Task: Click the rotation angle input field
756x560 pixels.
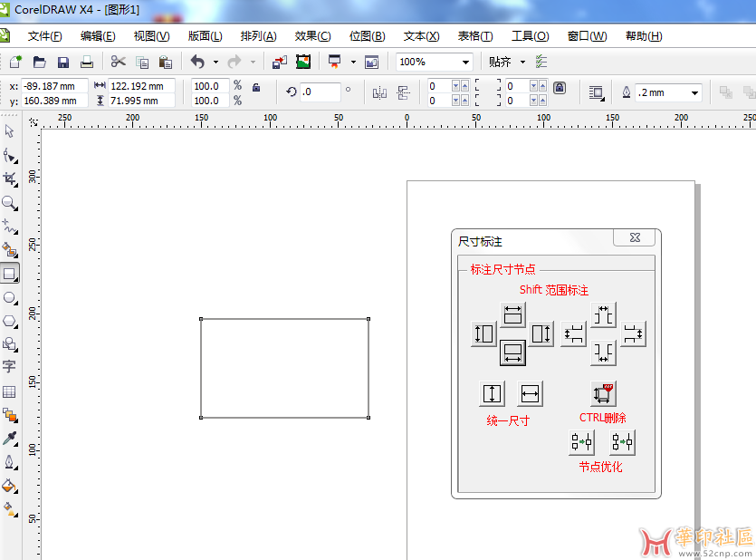Action: [x=320, y=92]
